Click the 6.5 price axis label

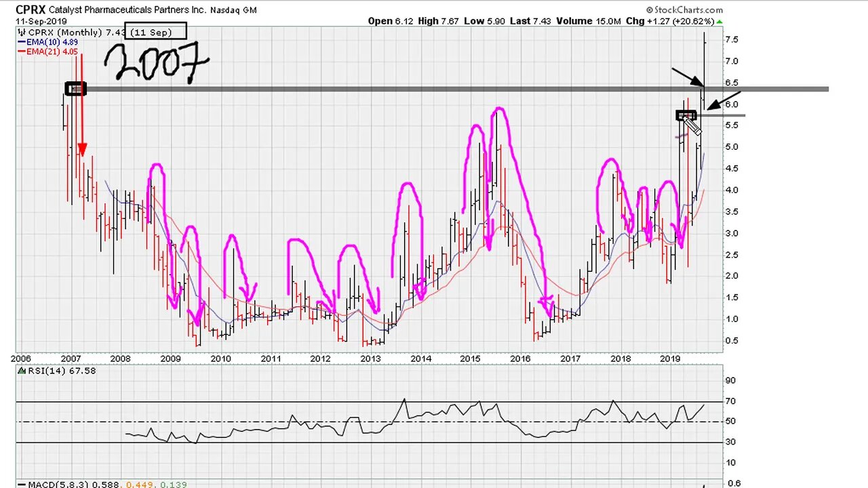[732, 83]
